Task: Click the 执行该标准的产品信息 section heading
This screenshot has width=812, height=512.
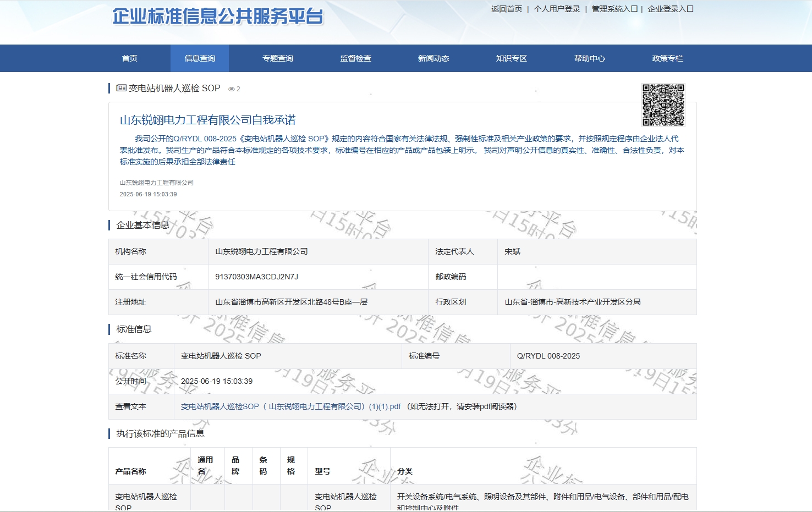Action: pyautogui.click(x=160, y=433)
